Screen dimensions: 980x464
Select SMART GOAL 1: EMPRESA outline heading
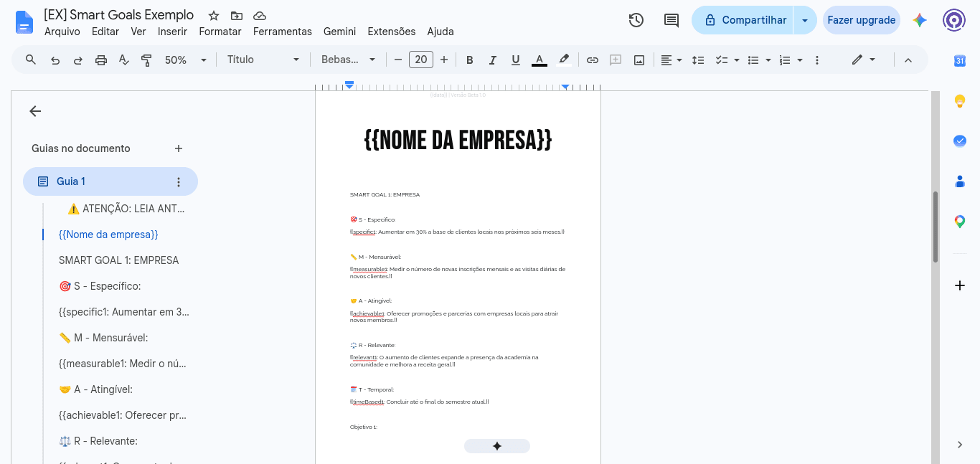click(x=119, y=260)
